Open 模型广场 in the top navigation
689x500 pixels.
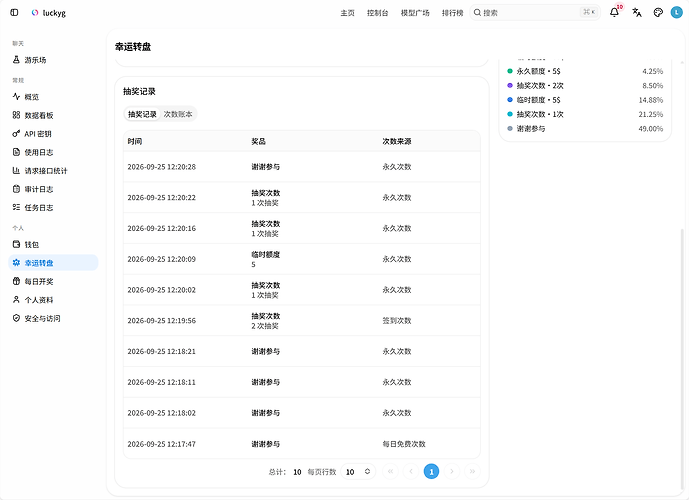click(x=415, y=13)
